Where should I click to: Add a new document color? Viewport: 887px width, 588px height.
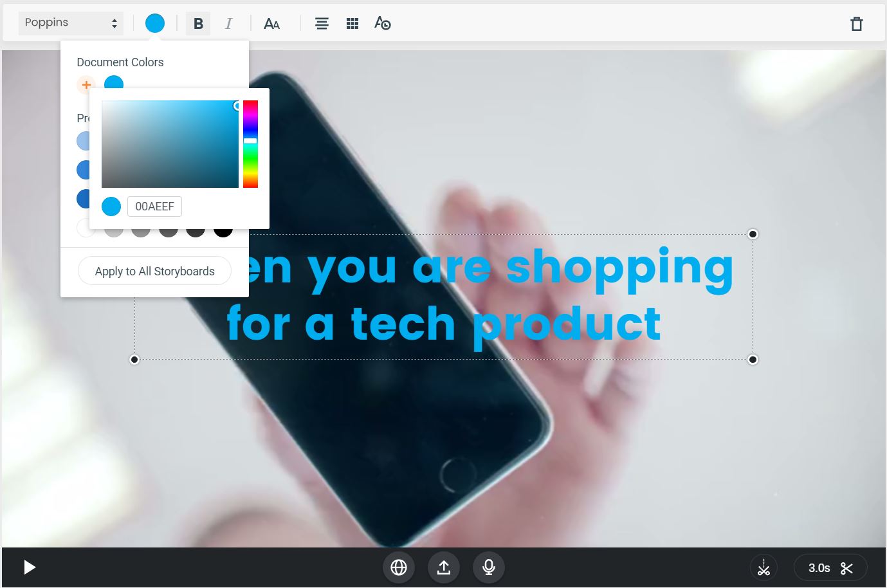[x=86, y=84]
